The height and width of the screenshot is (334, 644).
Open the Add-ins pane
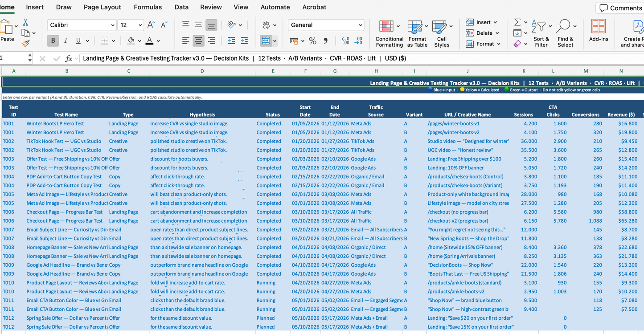pos(599,30)
